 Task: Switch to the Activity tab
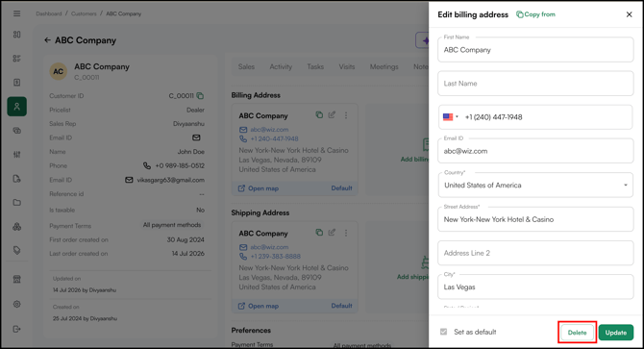[x=281, y=67]
